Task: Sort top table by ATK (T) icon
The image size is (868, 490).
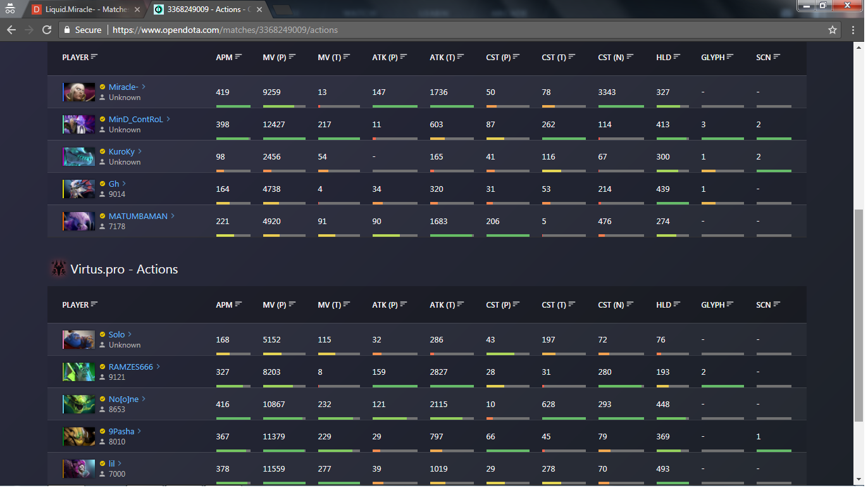Action: 461,57
